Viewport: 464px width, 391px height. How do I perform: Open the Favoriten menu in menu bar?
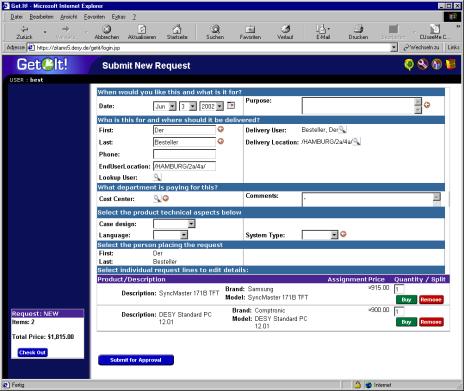pyautogui.click(x=94, y=17)
